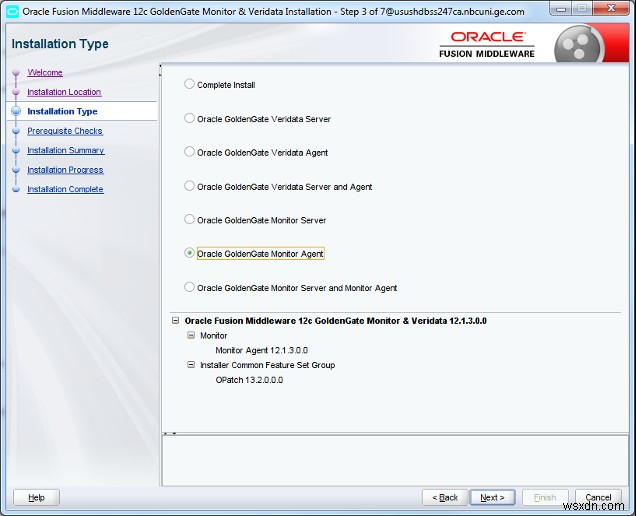Image resolution: width=636 pixels, height=516 pixels.
Task: Collapse the Oracle Fusion Middleware 12c tree root
Action: (175, 320)
